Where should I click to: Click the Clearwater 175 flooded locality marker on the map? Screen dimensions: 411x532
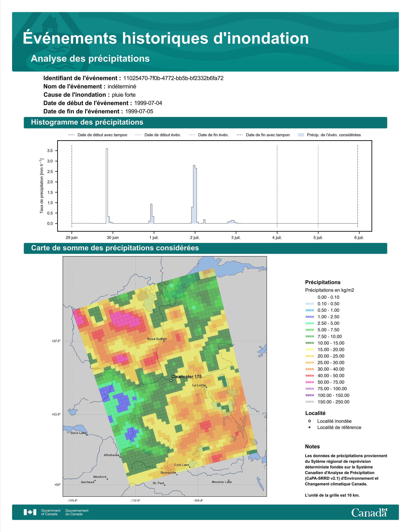coord(171,380)
